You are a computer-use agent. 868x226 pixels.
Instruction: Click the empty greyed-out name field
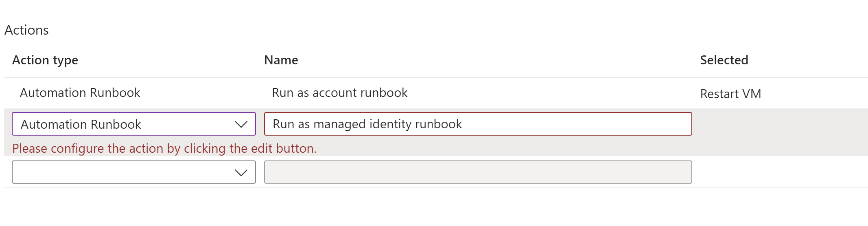(x=478, y=172)
